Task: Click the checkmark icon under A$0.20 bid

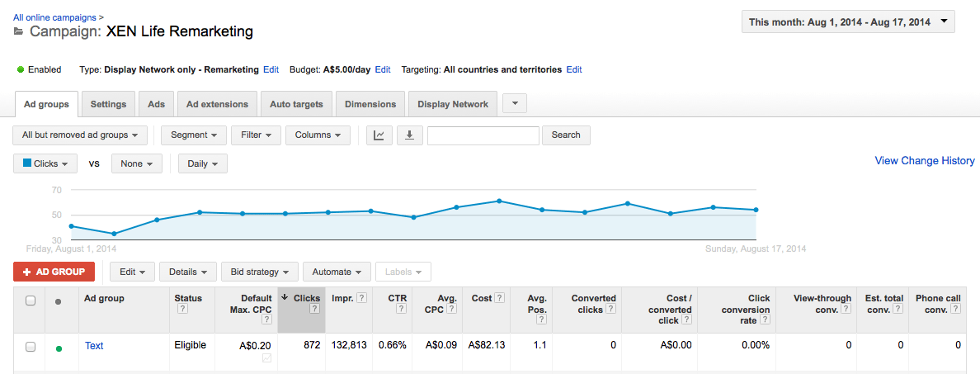Action: (x=266, y=358)
